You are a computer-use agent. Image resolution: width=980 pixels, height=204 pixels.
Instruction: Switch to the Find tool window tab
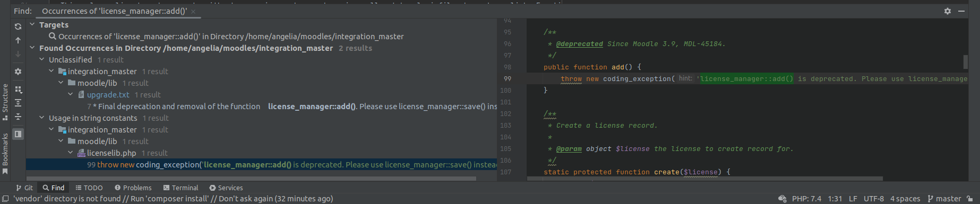point(54,188)
